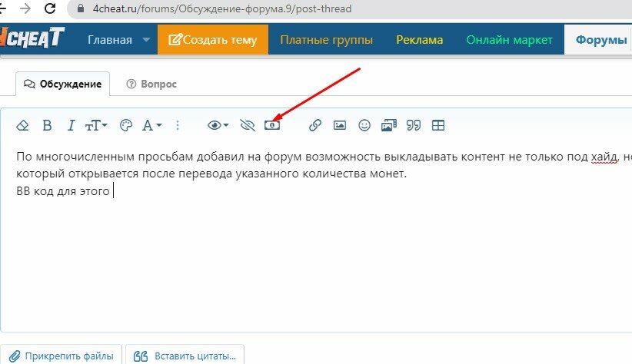Viewport: 632px width, 364px height.
Task: Insert media with gallery icon
Action: 389,126
